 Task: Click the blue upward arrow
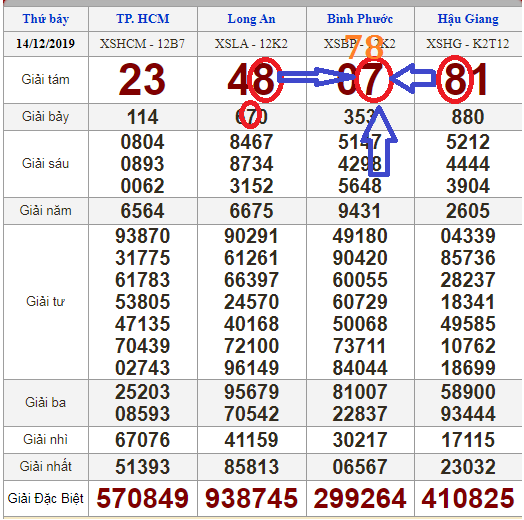tap(379, 141)
